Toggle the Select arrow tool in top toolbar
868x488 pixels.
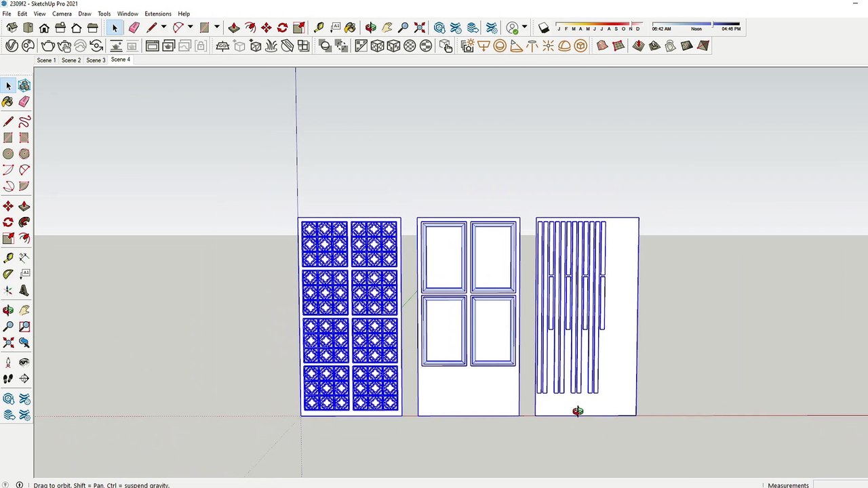coord(115,28)
